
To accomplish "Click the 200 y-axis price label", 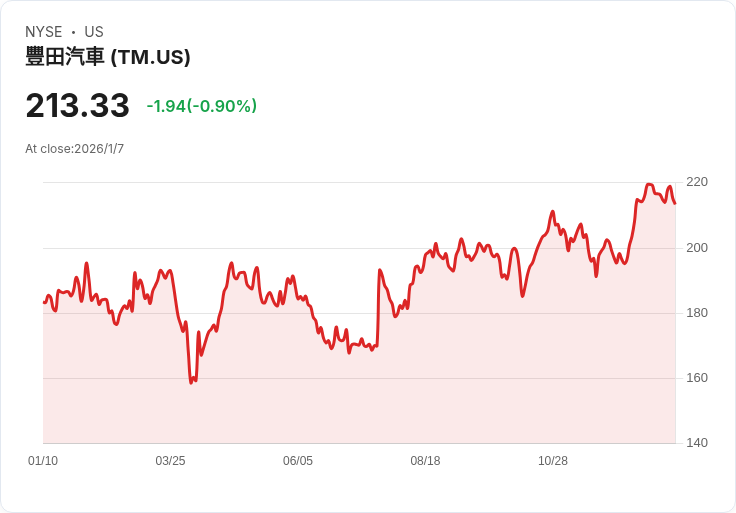I will click(x=697, y=247).
